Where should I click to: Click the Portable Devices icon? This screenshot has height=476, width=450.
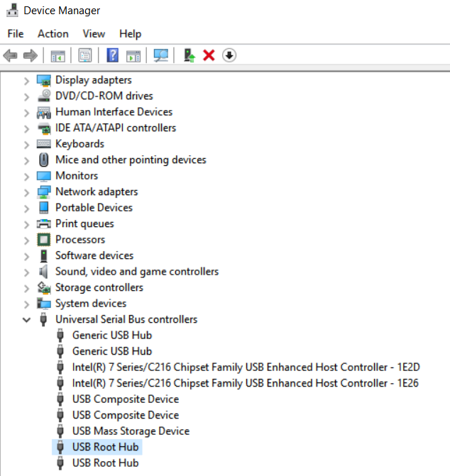pyautogui.click(x=44, y=208)
